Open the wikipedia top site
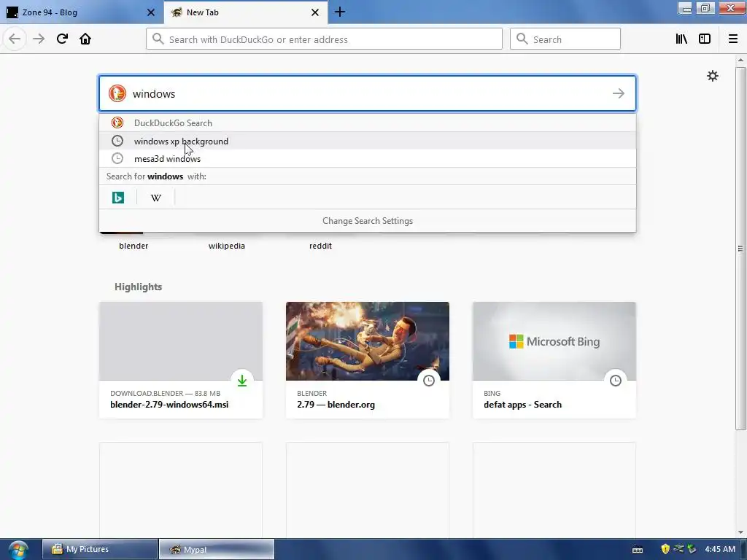The width and height of the screenshot is (747, 560). [x=227, y=246]
